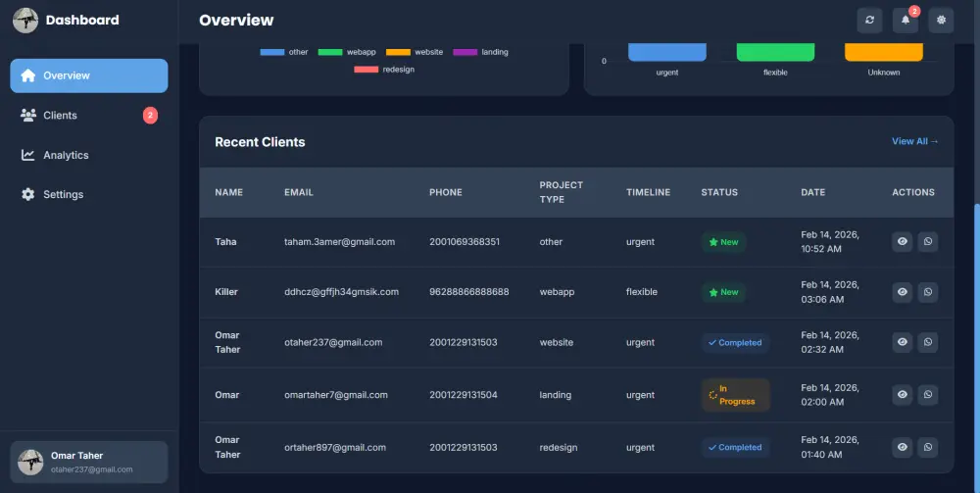This screenshot has width=980, height=493.
Task: Click the EMAIL column header
Action: coord(299,192)
